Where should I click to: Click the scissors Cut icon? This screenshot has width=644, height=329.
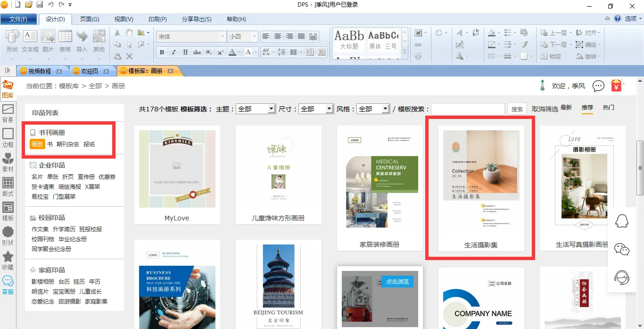[117, 33]
